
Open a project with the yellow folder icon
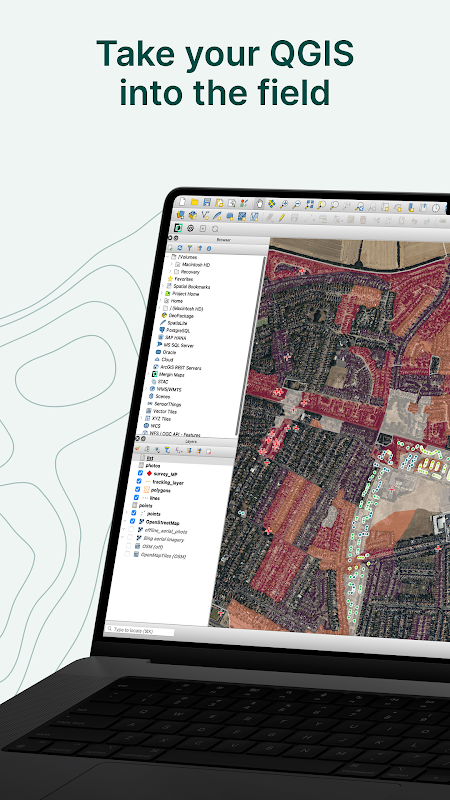[x=194, y=203]
